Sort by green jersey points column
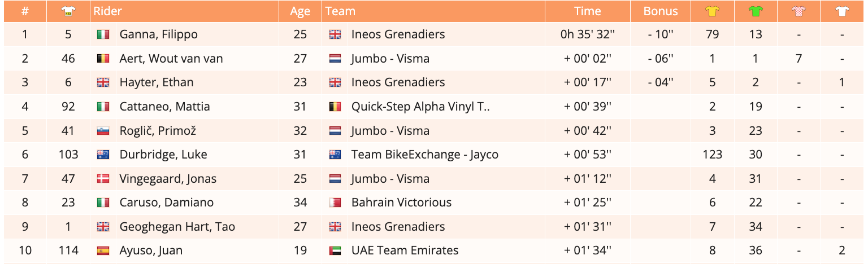This screenshot has width=868, height=264. tap(756, 11)
